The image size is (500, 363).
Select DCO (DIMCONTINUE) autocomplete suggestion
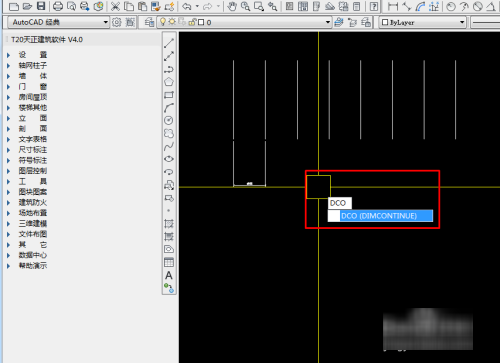click(380, 216)
